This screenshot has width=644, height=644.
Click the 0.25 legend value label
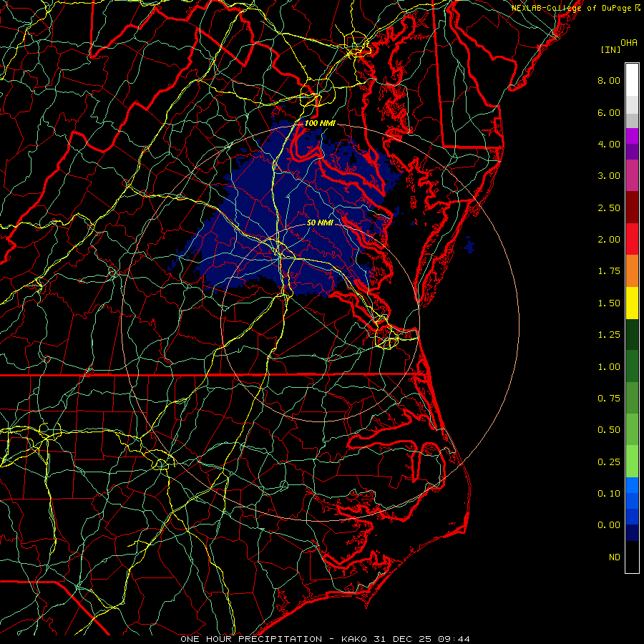(609, 462)
